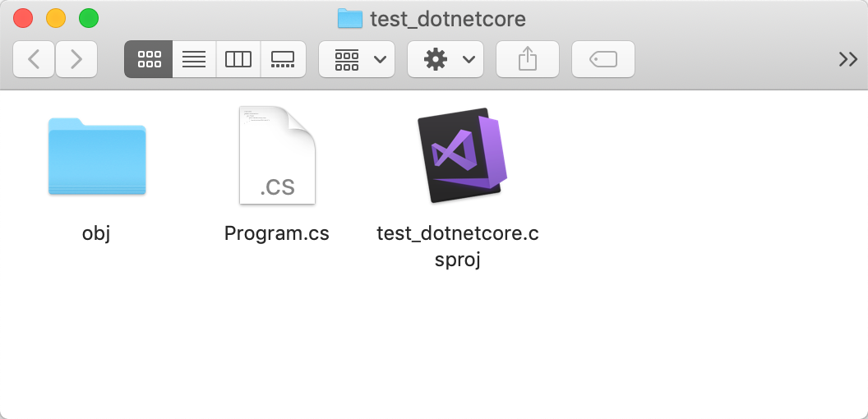868x419 pixels.
Task: Switch to list view
Action: click(194, 59)
